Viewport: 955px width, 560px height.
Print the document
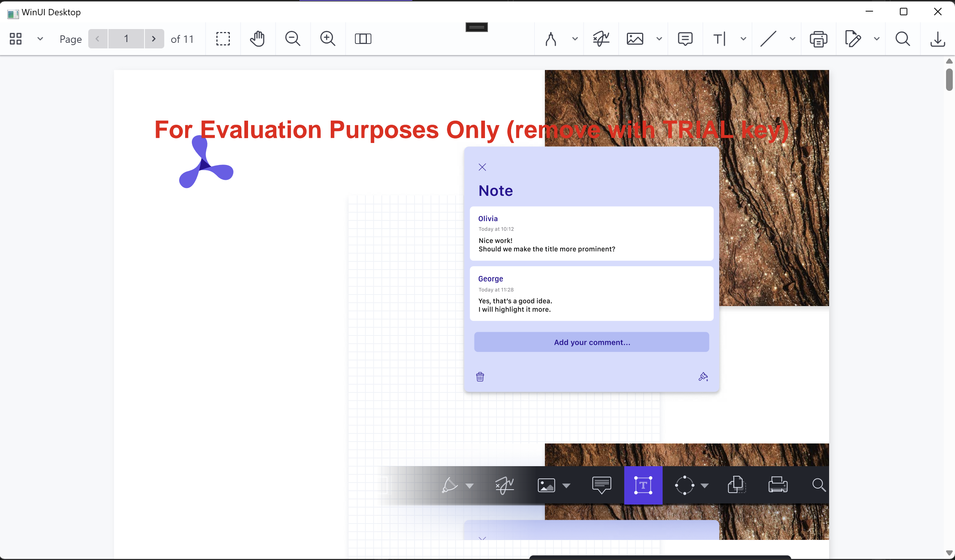[x=819, y=38]
